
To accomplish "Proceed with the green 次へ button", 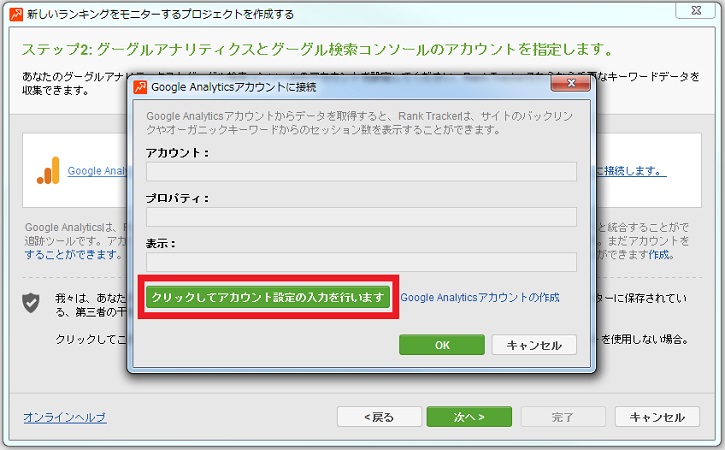I will 469,417.
